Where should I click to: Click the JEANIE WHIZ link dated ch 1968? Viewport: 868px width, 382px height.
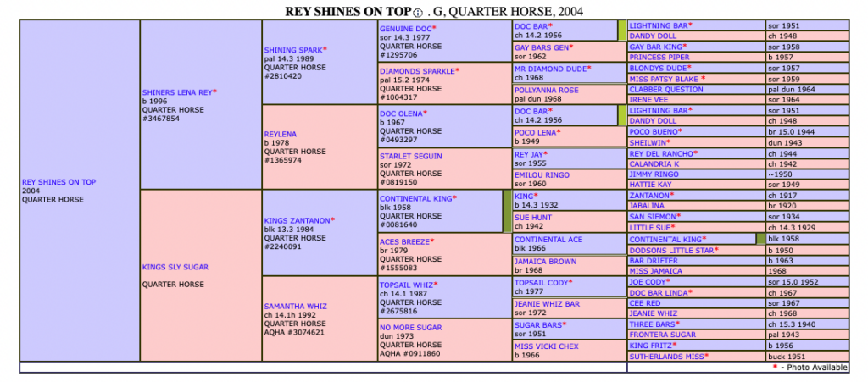652,313
